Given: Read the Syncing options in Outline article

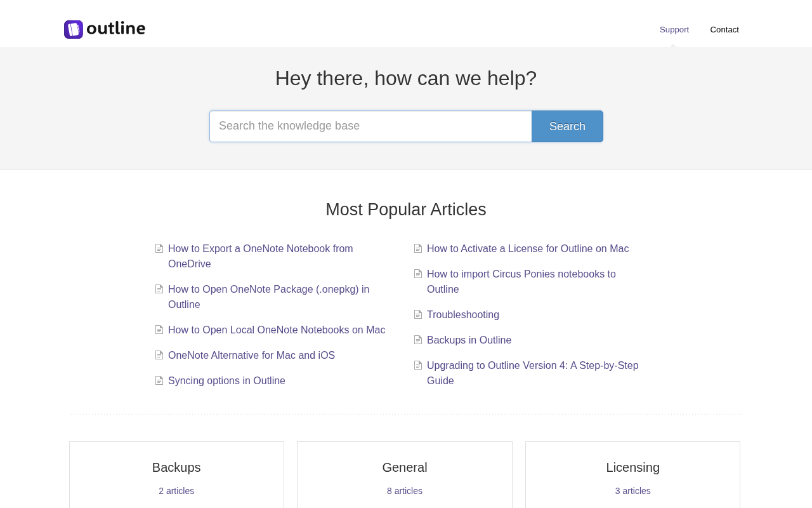Looking at the screenshot, I should [226, 381].
